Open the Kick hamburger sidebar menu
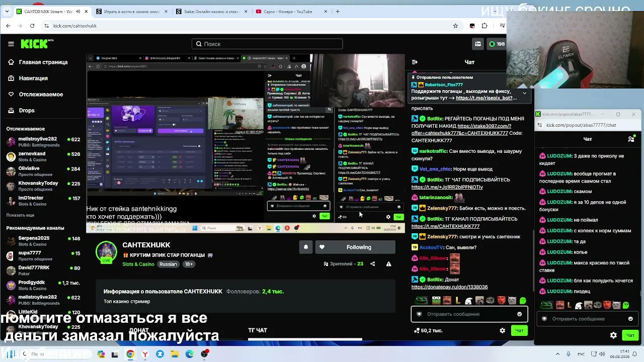The width and height of the screenshot is (644, 362). pos(11,44)
